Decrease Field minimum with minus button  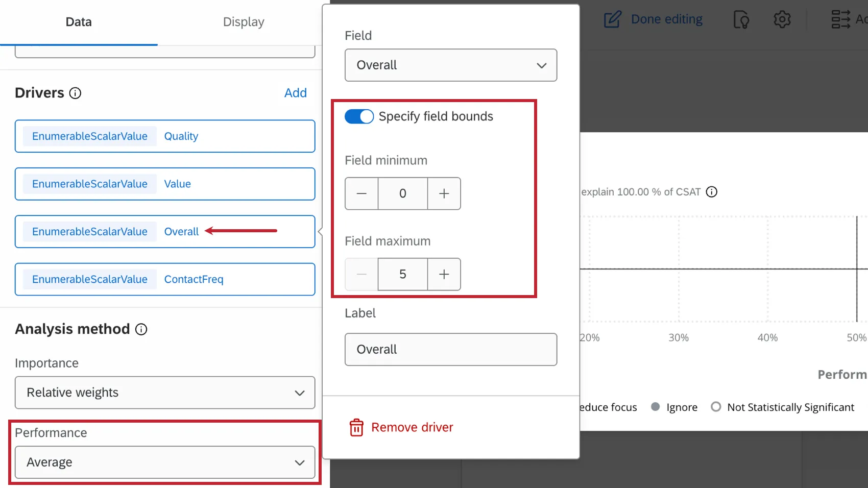click(361, 193)
